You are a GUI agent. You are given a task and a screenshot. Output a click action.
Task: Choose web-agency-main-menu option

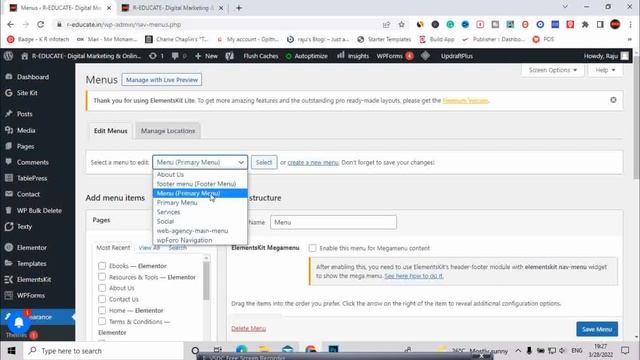pos(200,231)
